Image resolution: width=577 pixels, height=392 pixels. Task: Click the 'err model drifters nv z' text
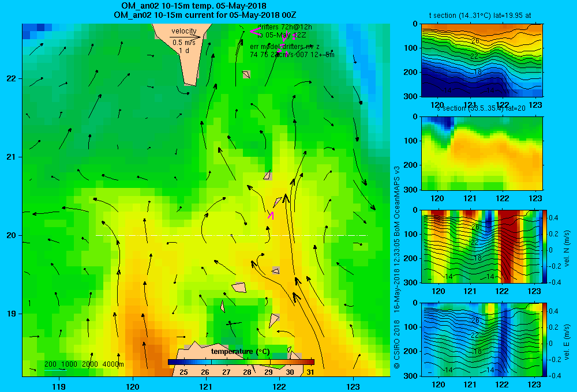click(x=285, y=47)
